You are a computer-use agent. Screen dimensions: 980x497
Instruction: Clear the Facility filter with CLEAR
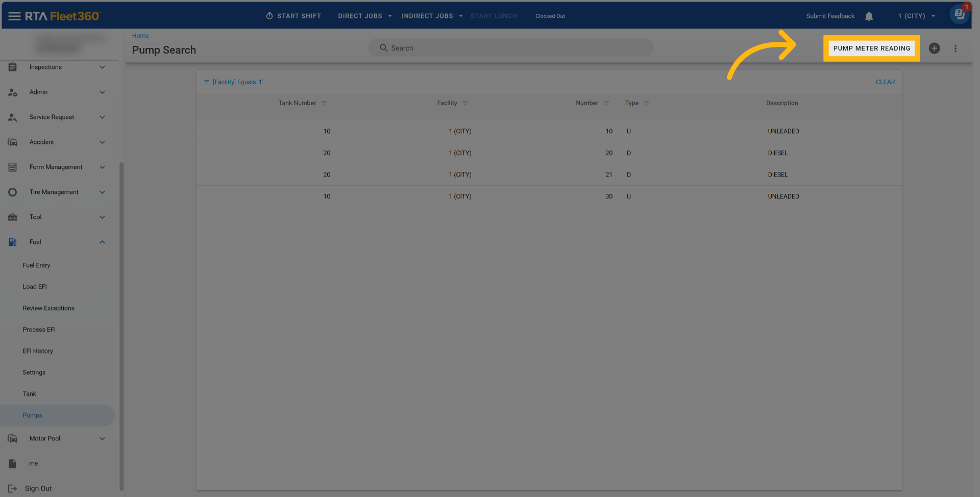(x=885, y=82)
